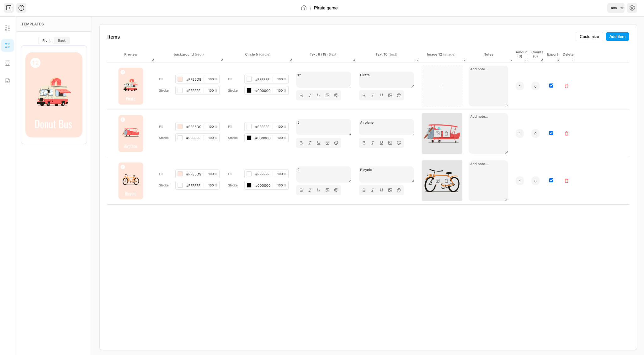Switch to the Front template tab
Screen dimensions: 644x355
(x=46, y=40)
